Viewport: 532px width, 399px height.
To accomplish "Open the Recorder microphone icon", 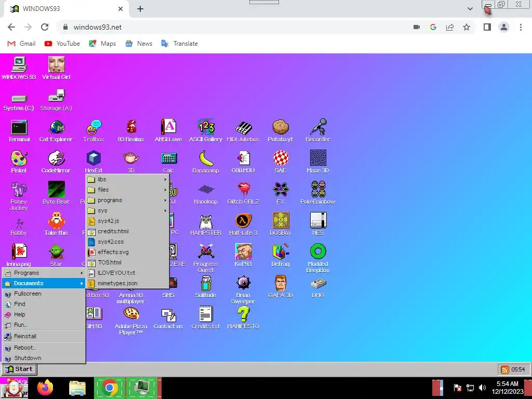I will click(x=317, y=131).
